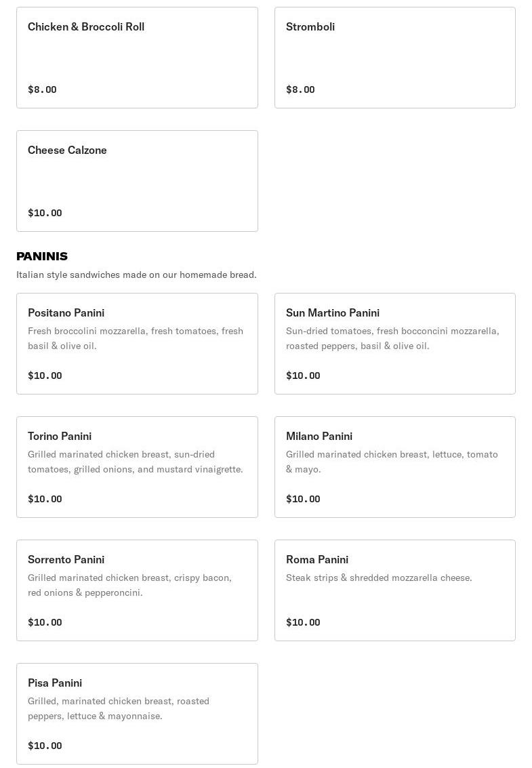The width and height of the screenshot is (532, 768).
Task: Click the $8.00 price under Stromboli
Action: pos(300,89)
